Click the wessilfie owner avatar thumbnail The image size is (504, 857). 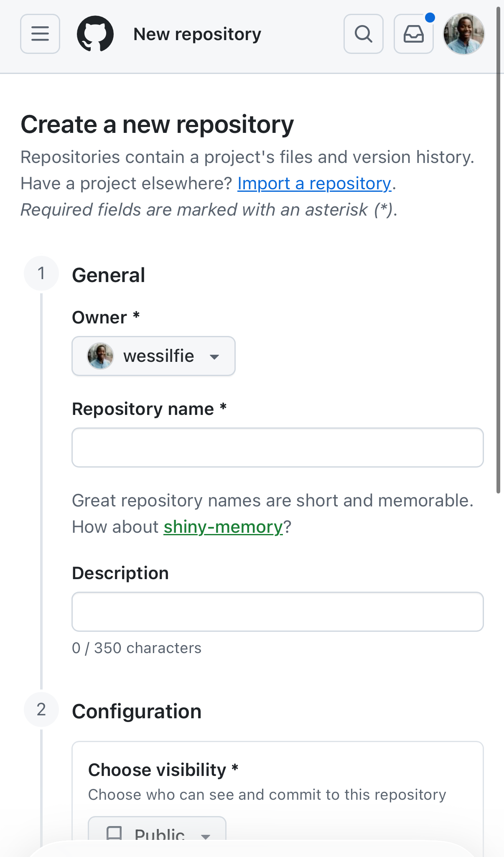click(x=100, y=356)
